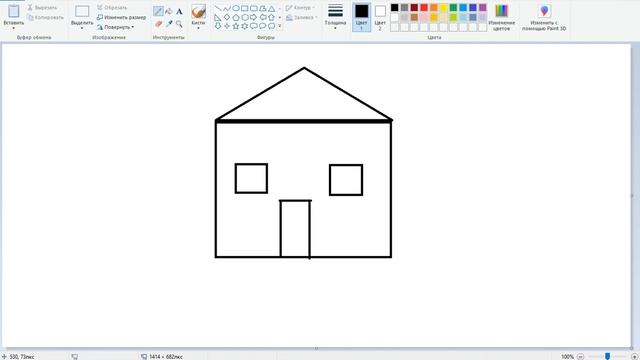Image resolution: width=640 pixels, height=360 pixels.
Task: Choose the Right arrow shape
Action: click(x=254, y=17)
